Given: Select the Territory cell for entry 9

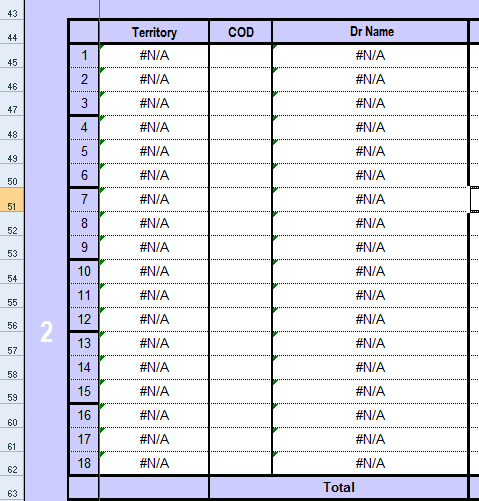Looking at the screenshot, I should (x=154, y=247).
